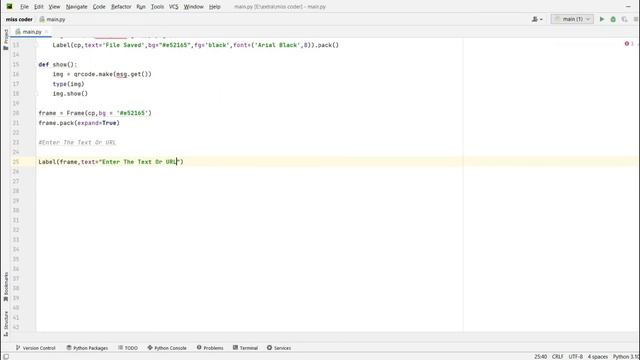This screenshot has height=360, width=640.
Task: Open the VCS menu
Action: point(173,7)
